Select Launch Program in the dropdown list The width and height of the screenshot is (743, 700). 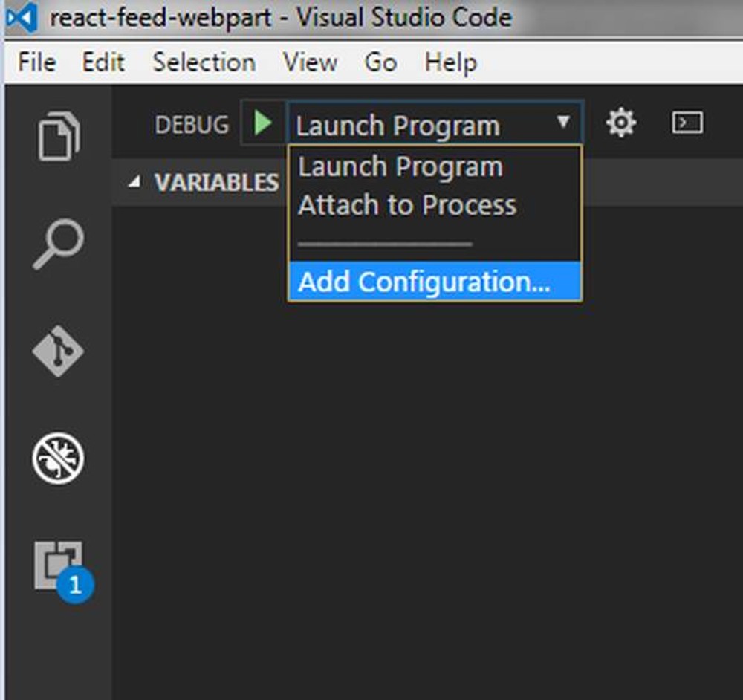400,166
